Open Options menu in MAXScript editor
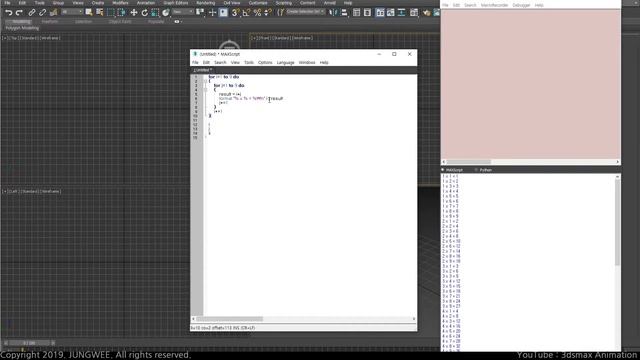Image resolution: width=640 pixels, height=360 pixels. click(x=265, y=62)
